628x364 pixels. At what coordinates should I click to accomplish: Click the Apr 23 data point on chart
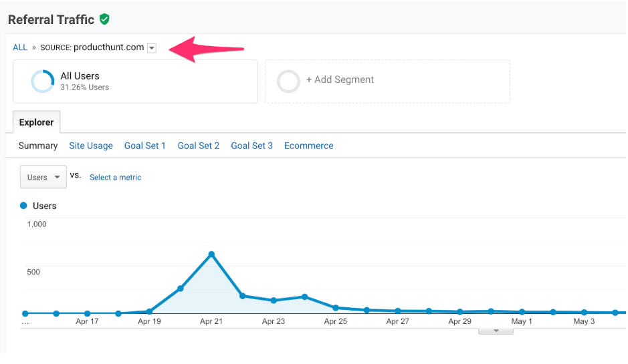[274, 301]
